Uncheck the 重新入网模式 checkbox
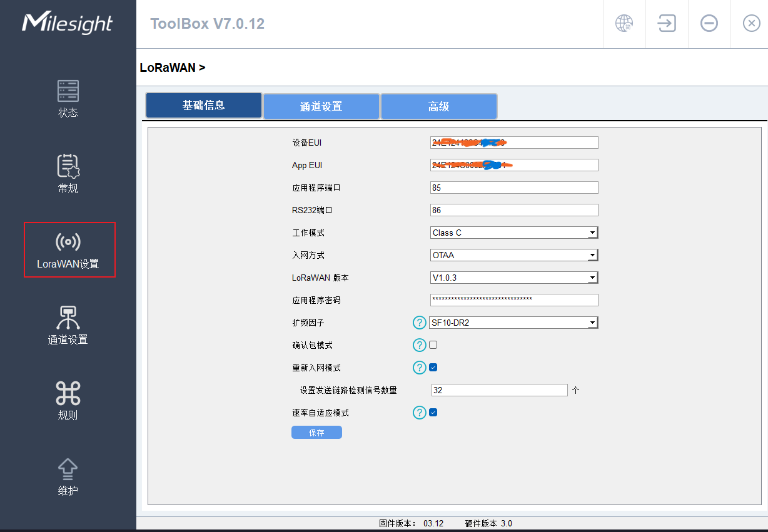This screenshot has width=768, height=532. tap(433, 367)
